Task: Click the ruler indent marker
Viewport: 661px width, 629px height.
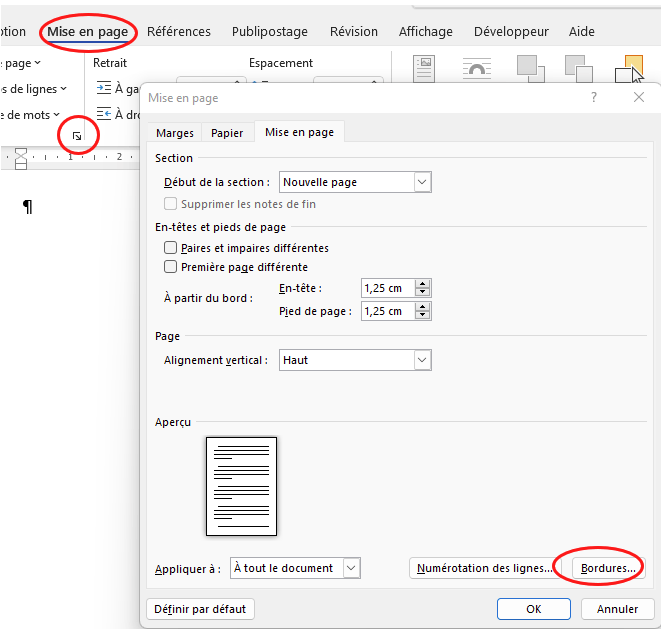Action: 21,159
